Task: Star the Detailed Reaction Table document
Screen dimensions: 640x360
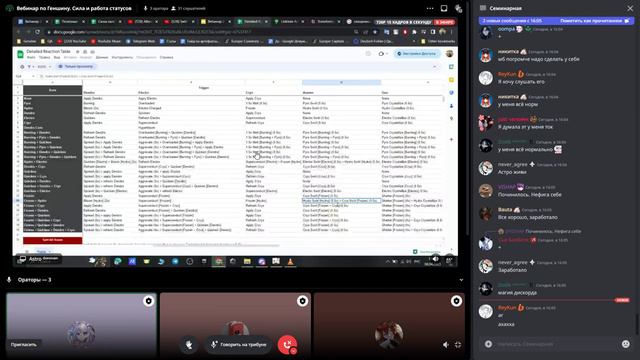Action: 78,52
